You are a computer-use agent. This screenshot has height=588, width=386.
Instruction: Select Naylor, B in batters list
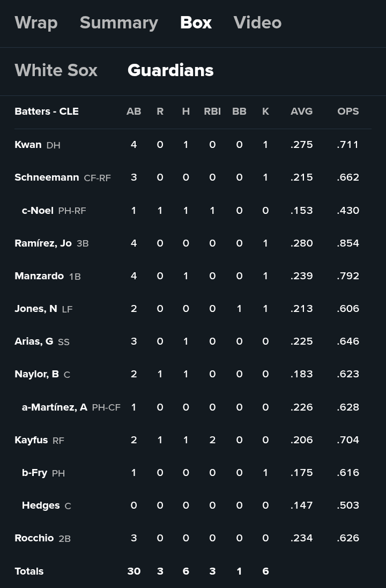click(36, 374)
